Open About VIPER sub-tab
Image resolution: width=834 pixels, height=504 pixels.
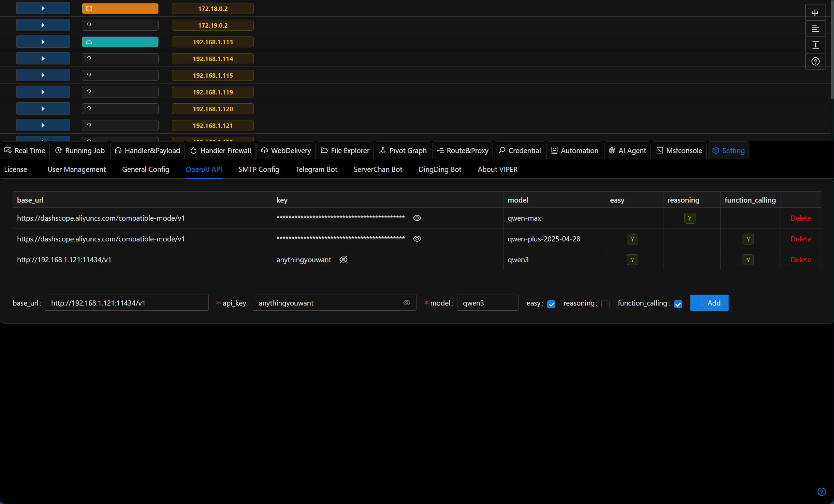pyautogui.click(x=498, y=169)
